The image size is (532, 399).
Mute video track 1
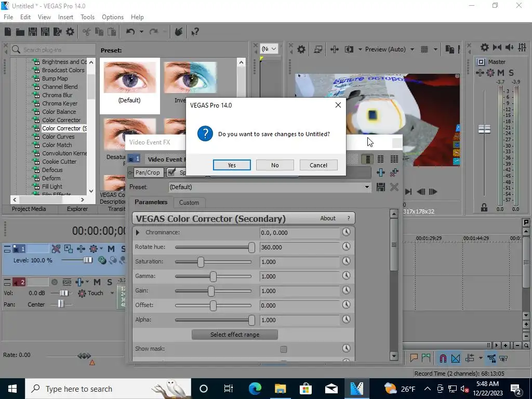[x=111, y=249]
